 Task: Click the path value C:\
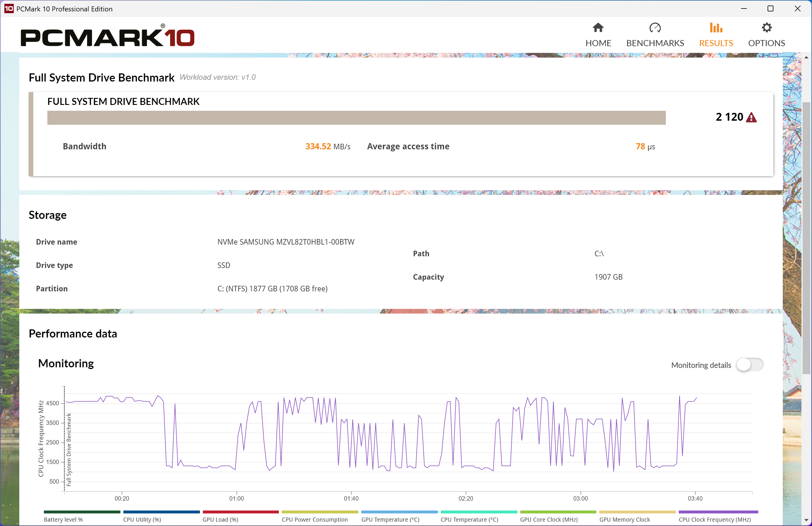point(599,254)
